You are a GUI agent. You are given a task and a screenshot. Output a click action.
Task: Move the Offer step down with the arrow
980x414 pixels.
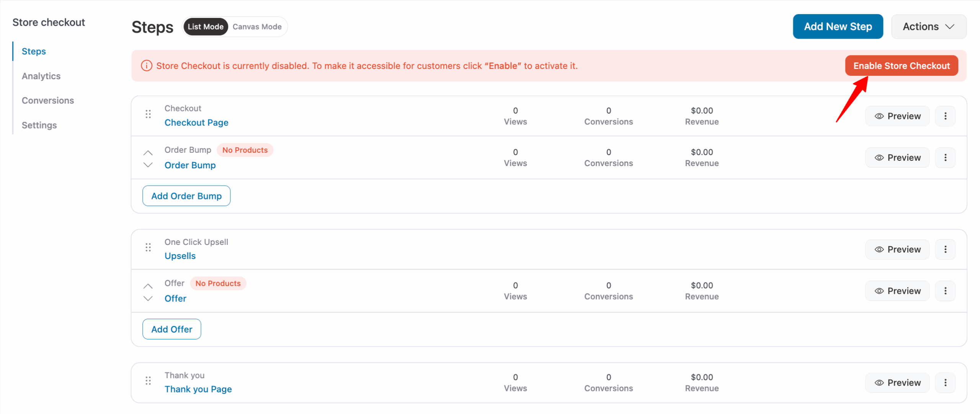[x=148, y=298]
